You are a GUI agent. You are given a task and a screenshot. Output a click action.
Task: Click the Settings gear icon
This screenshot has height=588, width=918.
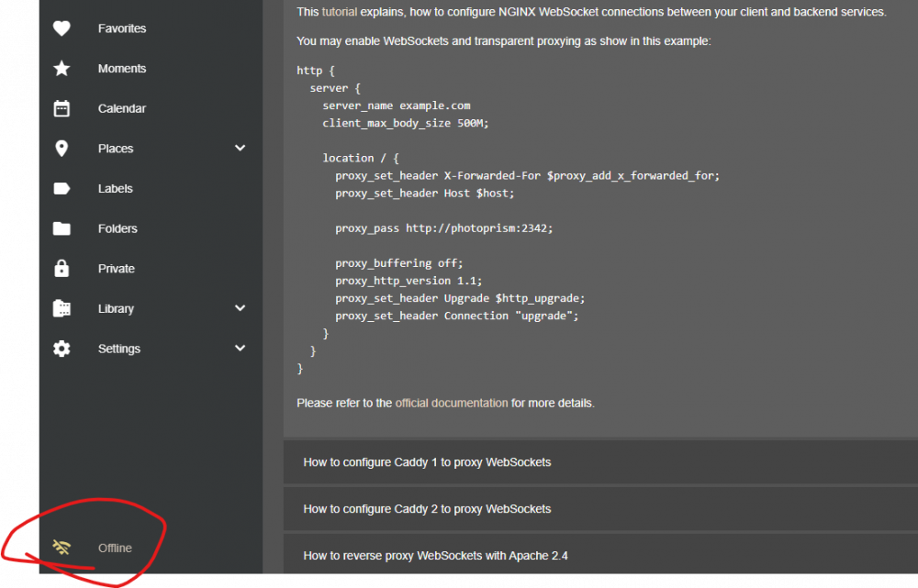62,349
